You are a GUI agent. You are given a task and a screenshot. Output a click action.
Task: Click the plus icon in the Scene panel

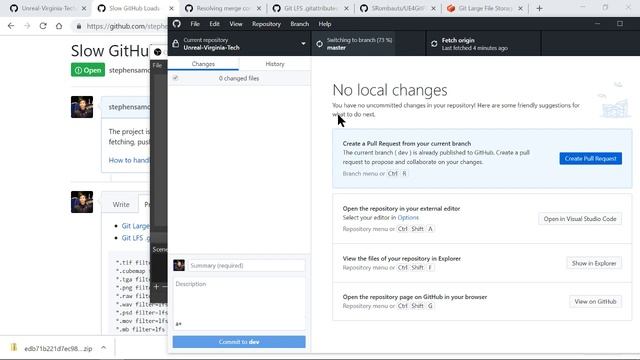pos(156,287)
